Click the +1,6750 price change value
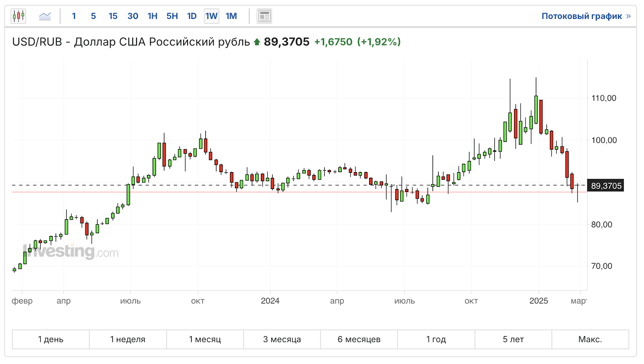The width and height of the screenshot is (644, 364). click(x=333, y=42)
